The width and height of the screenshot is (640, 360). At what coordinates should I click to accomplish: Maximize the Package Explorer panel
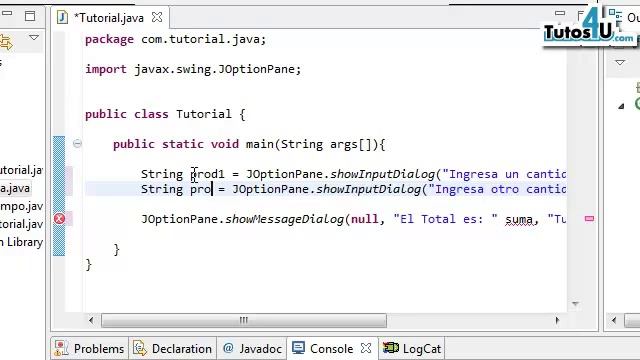click(30, 16)
